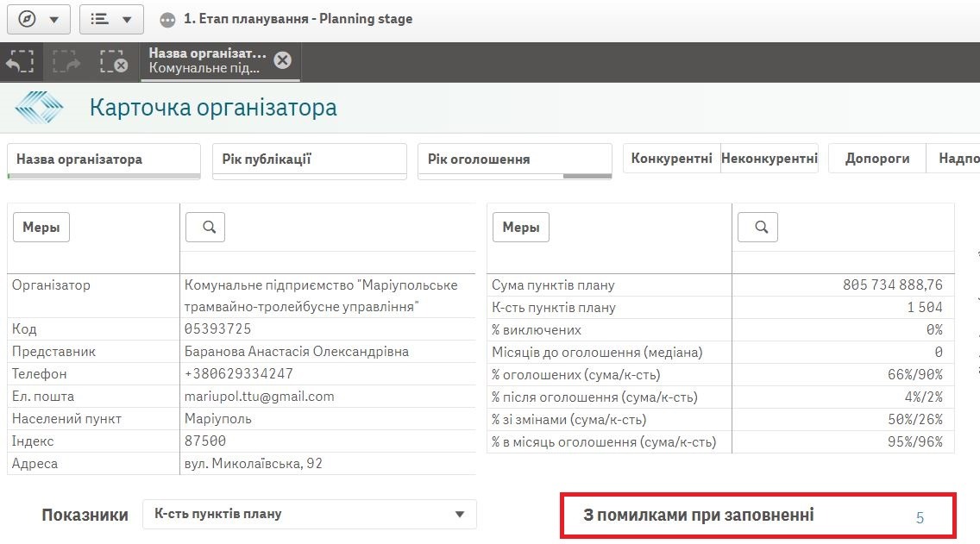Image resolution: width=980 pixels, height=544 pixels.
Task: Click Меры button in right table
Action: 520,228
